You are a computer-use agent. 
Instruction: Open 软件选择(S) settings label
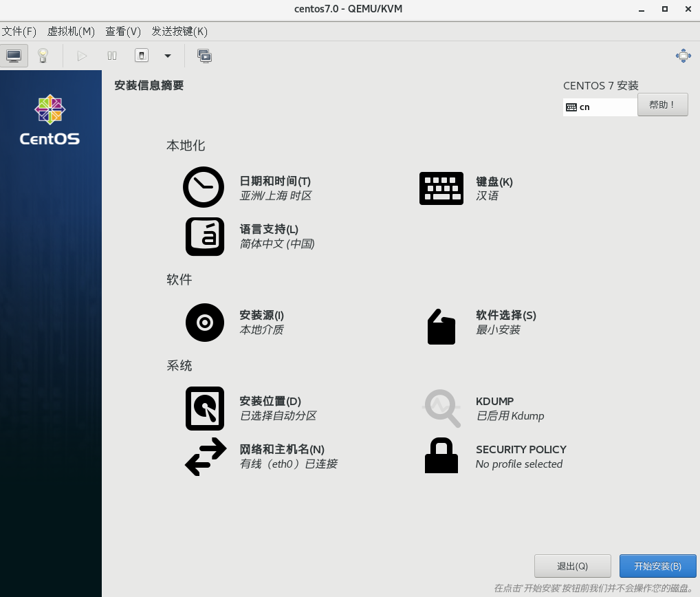pyautogui.click(x=506, y=315)
